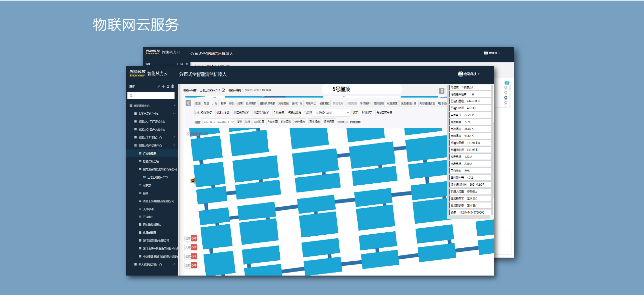Viewport: 644px width, 295px height.
Task: Click the 前进 button
Action: [198, 103]
